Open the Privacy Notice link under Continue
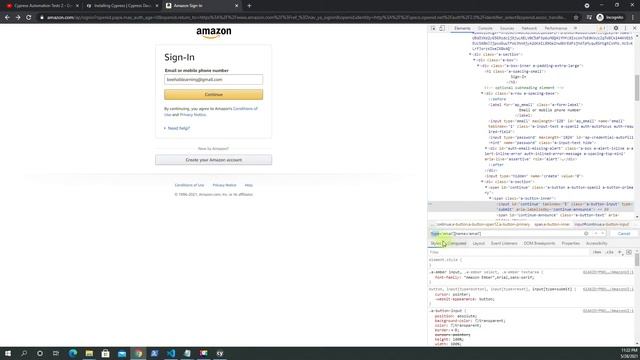Viewport: 640px width, 360px height. pyautogui.click(x=193, y=115)
